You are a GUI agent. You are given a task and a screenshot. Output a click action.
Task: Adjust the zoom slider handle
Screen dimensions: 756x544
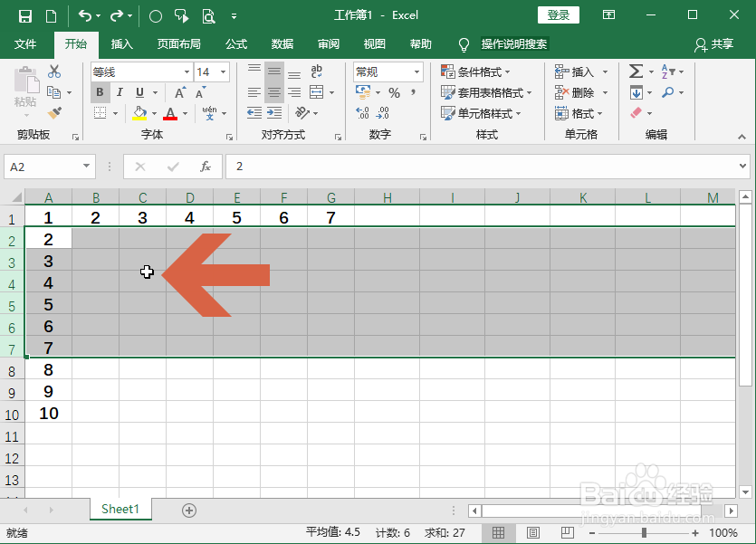[x=644, y=532]
